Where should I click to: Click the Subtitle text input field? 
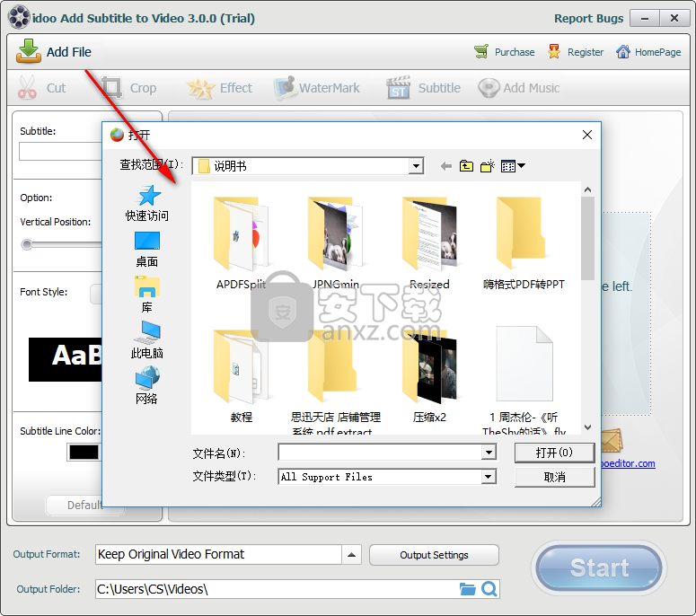click(61, 152)
